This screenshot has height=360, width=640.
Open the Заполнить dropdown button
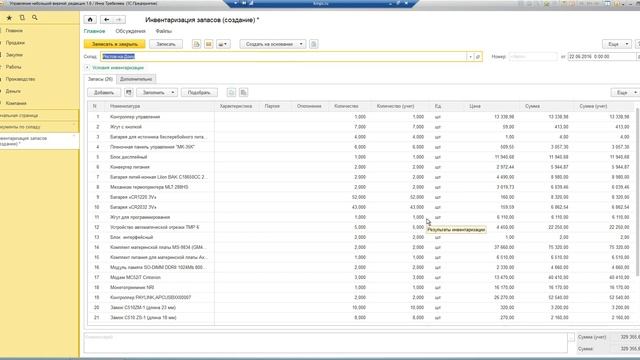pyautogui.click(x=157, y=93)
